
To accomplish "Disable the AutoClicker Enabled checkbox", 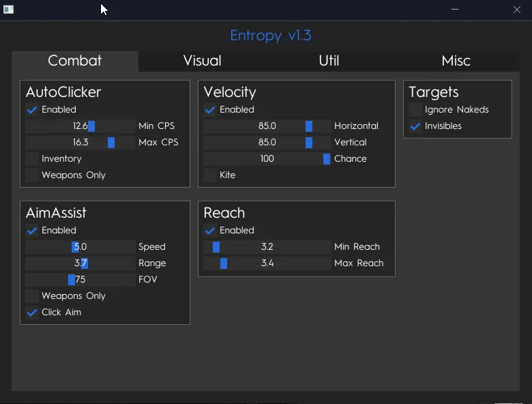I will [x=32, y=110].
